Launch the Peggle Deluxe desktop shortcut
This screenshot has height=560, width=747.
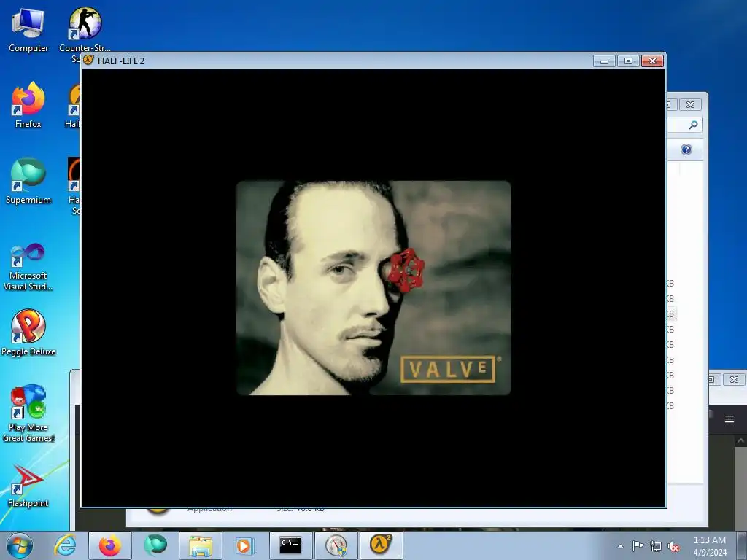[28, 332]
